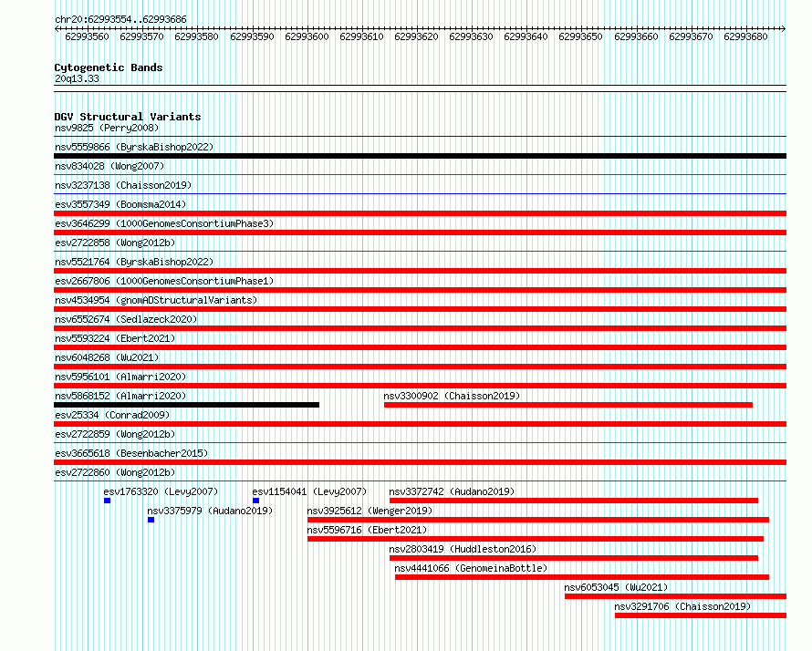
Task: Click the red bar under esv3557349
Action: 420,213
